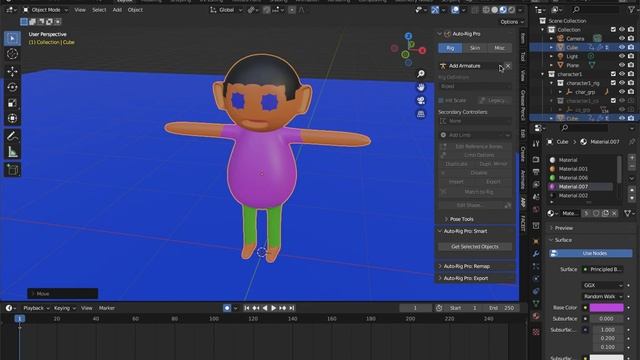This screenshot has width=640, height=360.
Task: Open the Playback menu in timeline
Action: pos(36,308)
